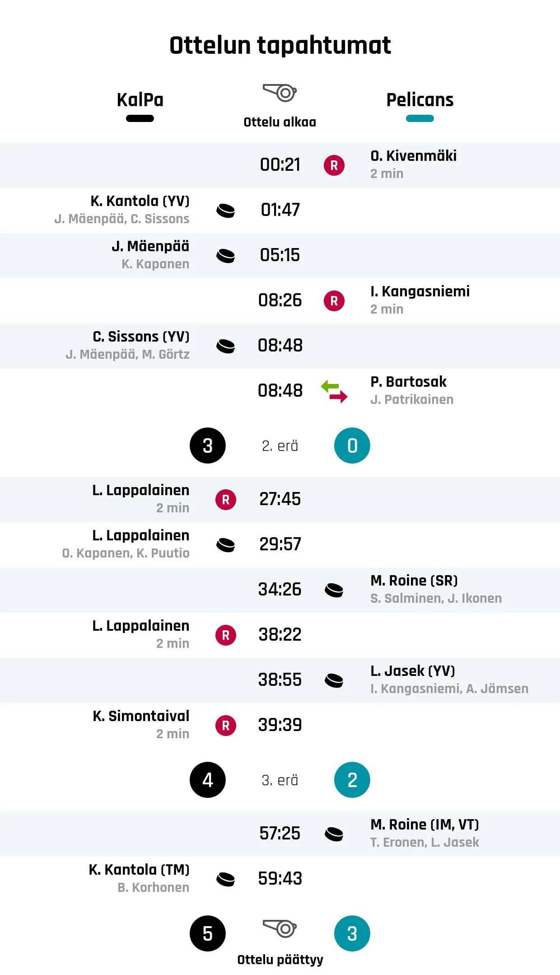Click the teal Pelicans final score 3

pos(352,933)
